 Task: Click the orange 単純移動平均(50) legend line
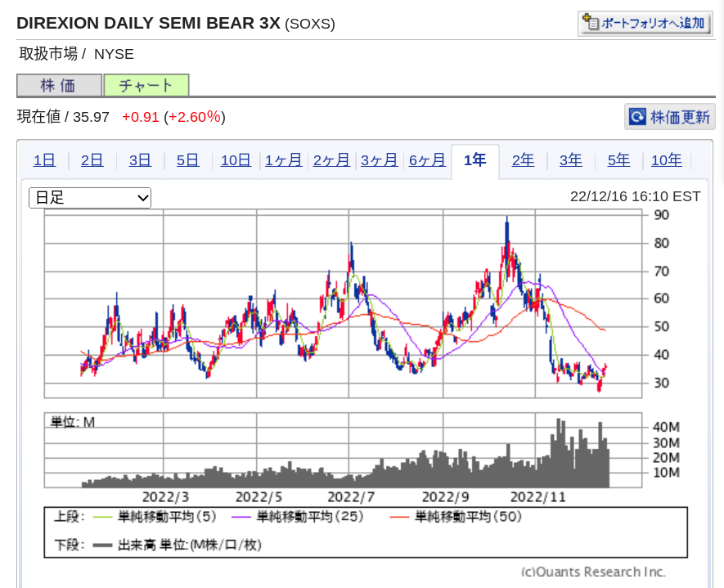click(399, 517)
